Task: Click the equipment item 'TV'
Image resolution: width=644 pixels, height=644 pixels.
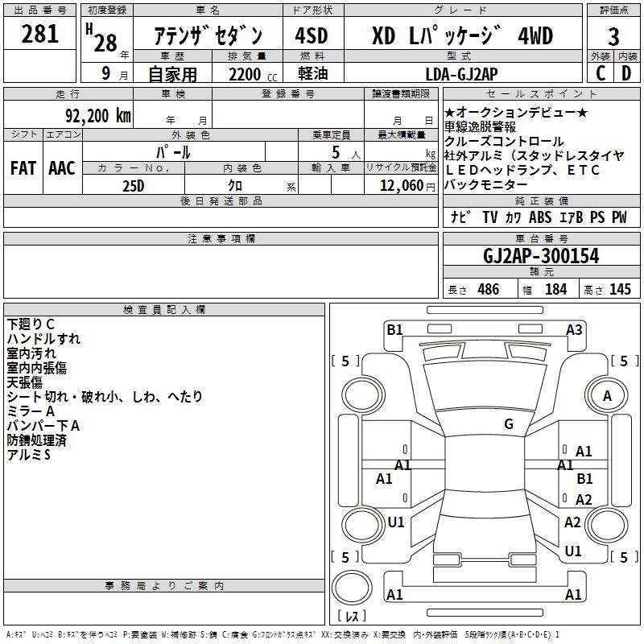Action: point(489,217)
